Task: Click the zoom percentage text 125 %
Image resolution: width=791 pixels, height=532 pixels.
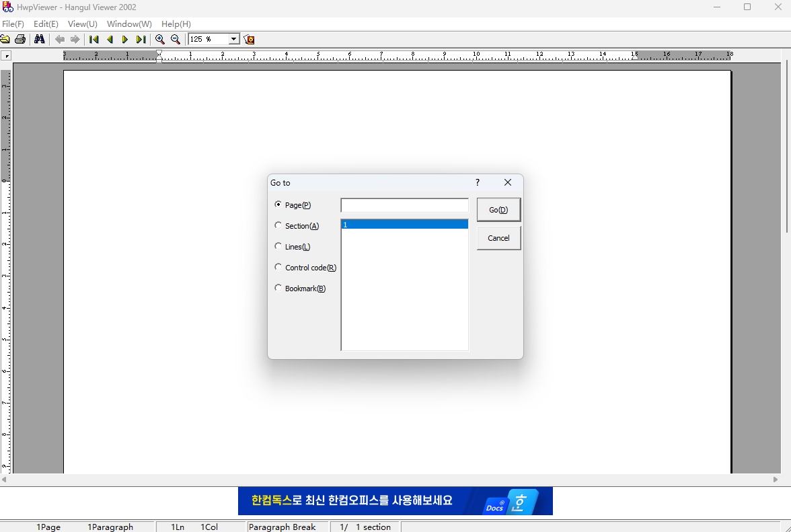Action: click(200, 39)
